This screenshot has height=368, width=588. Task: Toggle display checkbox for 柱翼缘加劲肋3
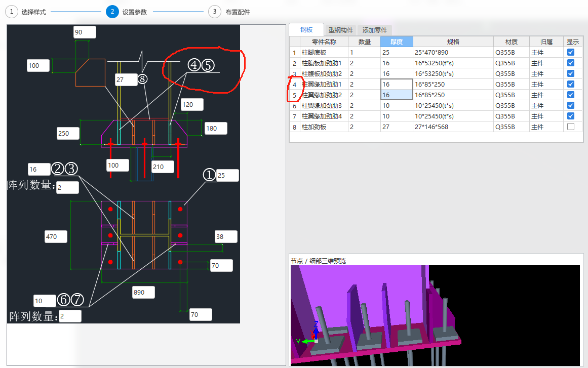click(x=571, y=105)
